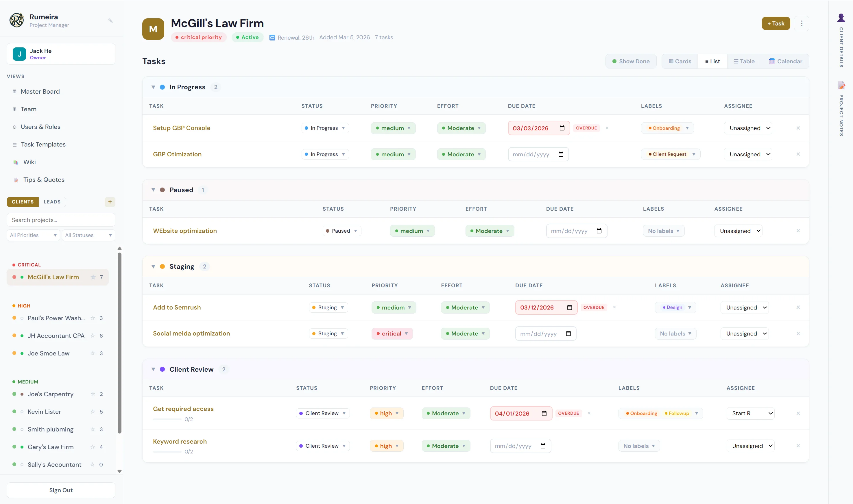Star the McGill's Law Firm client
This screenshot has width=853, height=504.
point(93,277)
